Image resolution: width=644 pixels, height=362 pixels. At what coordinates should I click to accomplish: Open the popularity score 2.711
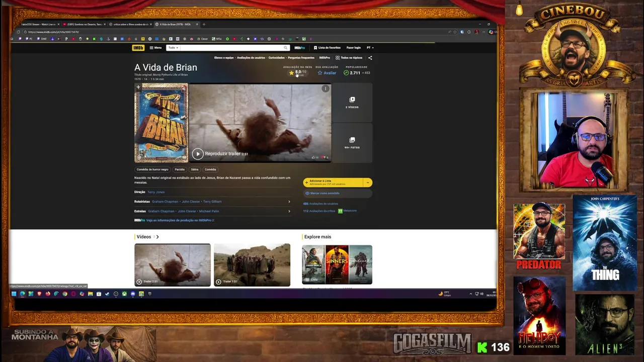356,73
